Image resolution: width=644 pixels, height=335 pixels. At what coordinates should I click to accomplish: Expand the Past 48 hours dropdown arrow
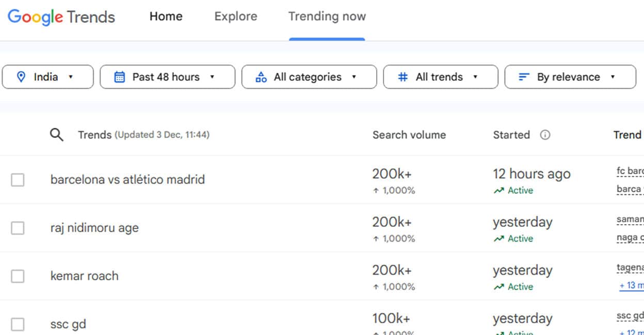[212, 77]
